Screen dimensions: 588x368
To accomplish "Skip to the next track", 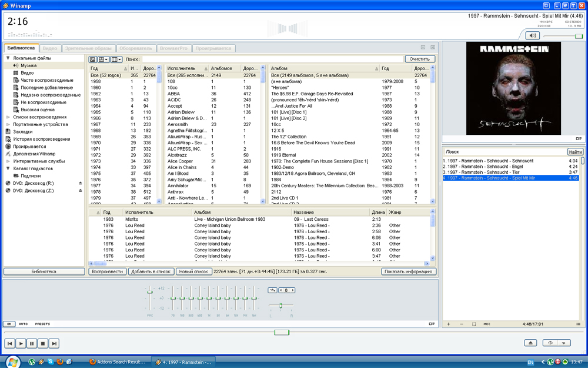I will 54,343.
